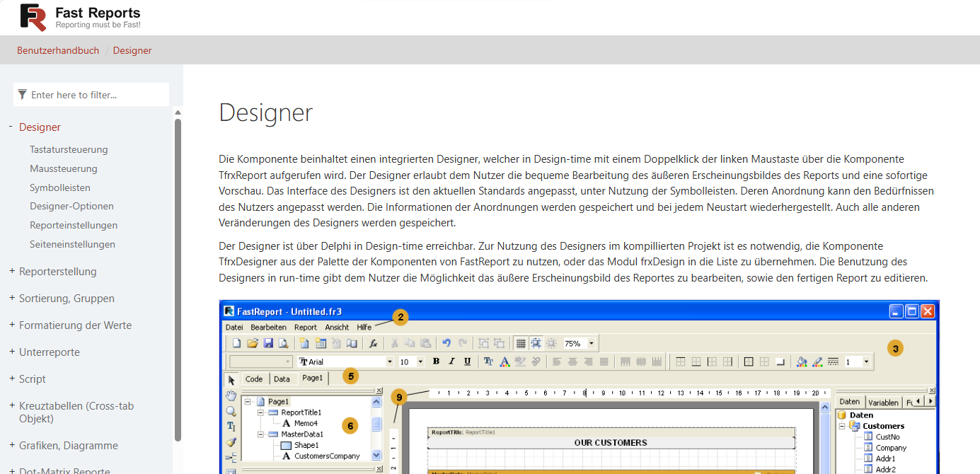Click the blue Undo arrow icon
Image resolution: width=980 pixels, height=474 pixels.
pyautogui.click(x=446, y=343)
